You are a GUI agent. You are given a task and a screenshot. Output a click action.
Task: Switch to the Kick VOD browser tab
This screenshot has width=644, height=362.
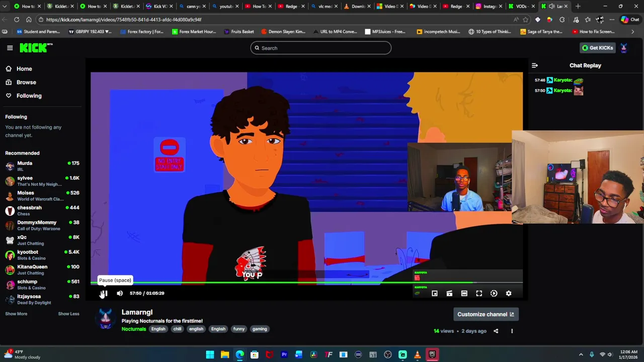coord(159,6)
